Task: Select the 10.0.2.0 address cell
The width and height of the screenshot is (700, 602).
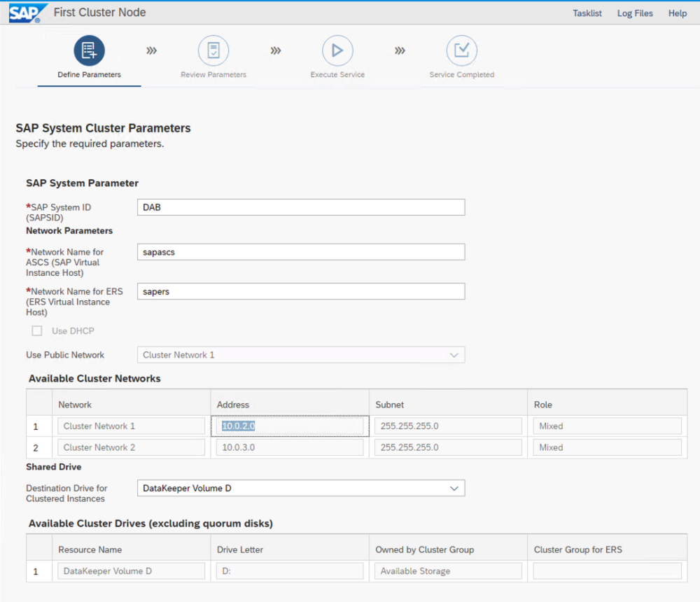Action: coord(290,426)
